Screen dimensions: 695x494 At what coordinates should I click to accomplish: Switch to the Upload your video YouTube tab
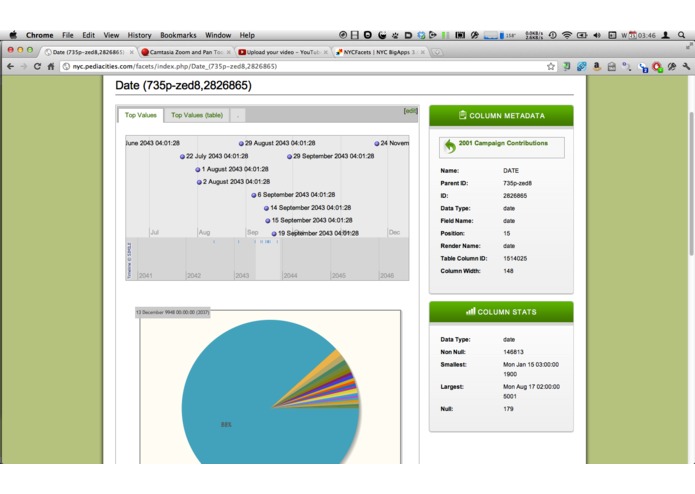coord(283,52)
